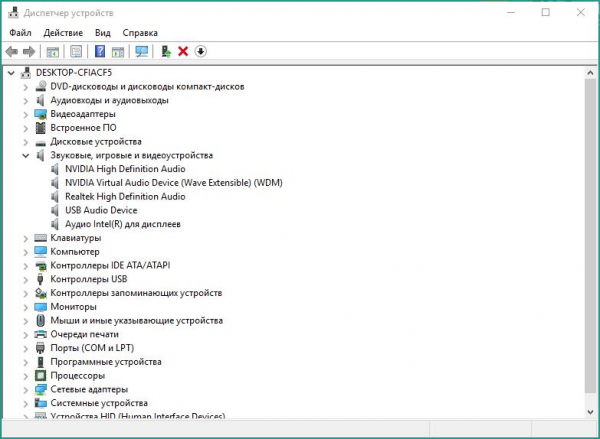Expand Контроллеры запоминающих устройств arrow
The width and height of the screenshot is (600, 439).
[x=26, y=294]
